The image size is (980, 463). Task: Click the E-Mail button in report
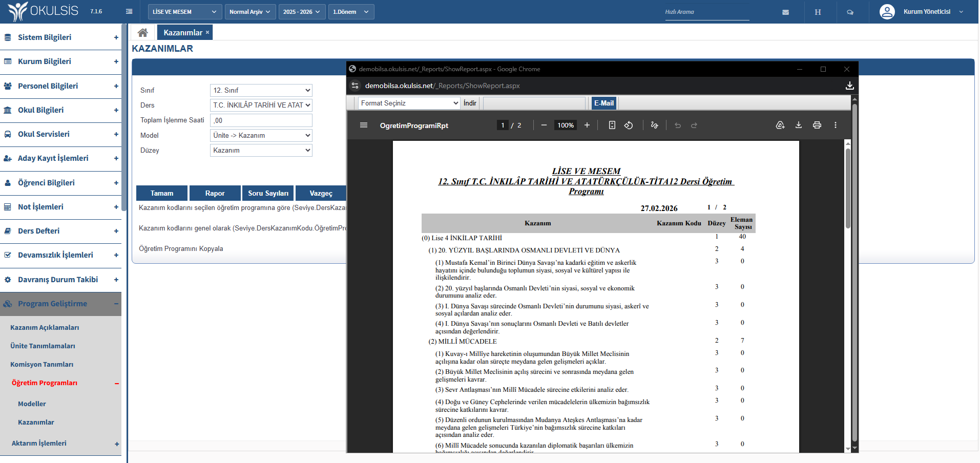coord(604,103)
